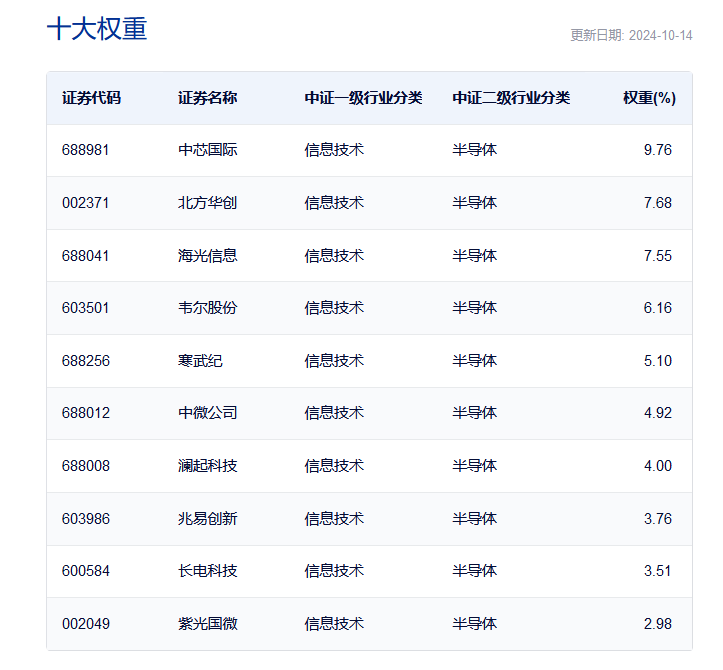Select security name 寒武纪

coord(200,361)
